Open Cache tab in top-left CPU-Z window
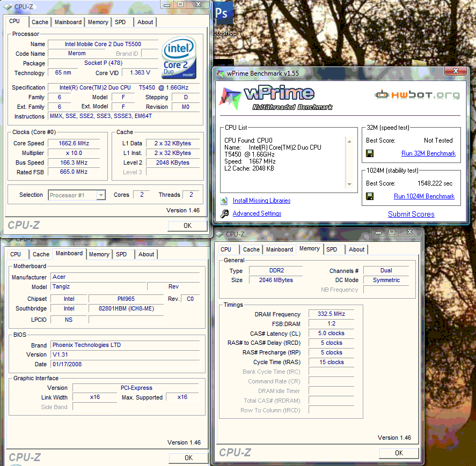This screenshot has height=466, width=476. click(x=40, y=22)
